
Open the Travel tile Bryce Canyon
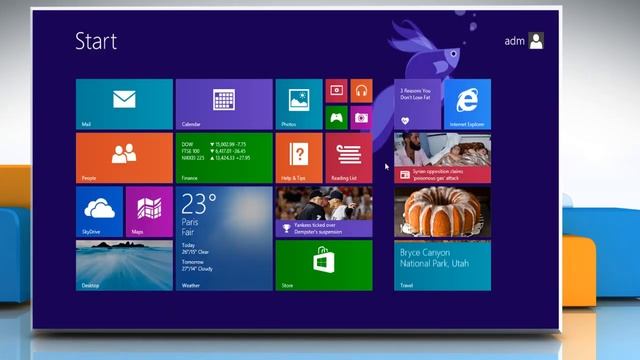pyautogui.click(x=442, y=265)
